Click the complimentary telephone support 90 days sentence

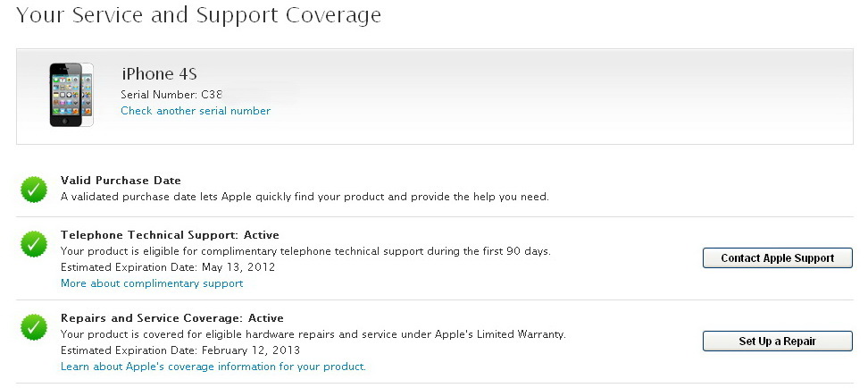305,251
